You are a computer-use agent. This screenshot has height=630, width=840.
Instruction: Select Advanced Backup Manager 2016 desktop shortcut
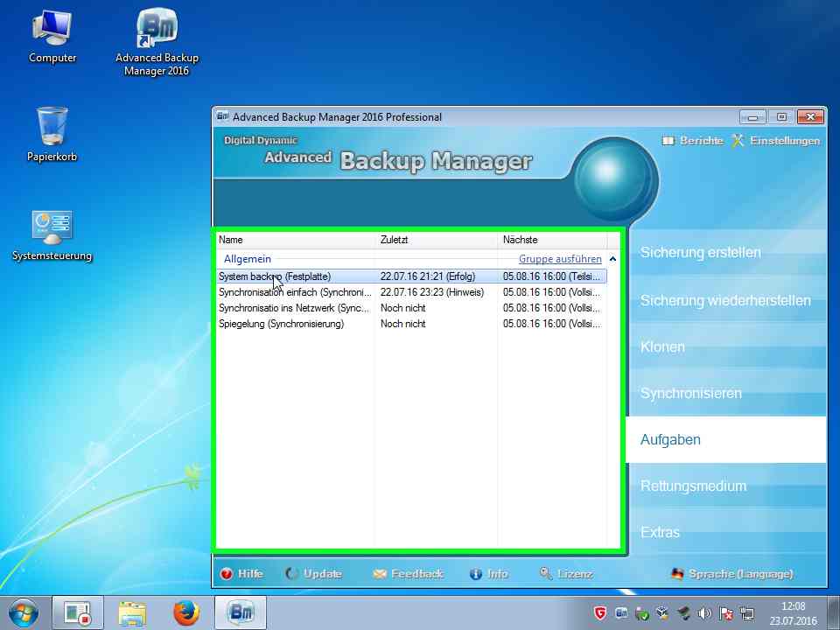coord(157,42)
